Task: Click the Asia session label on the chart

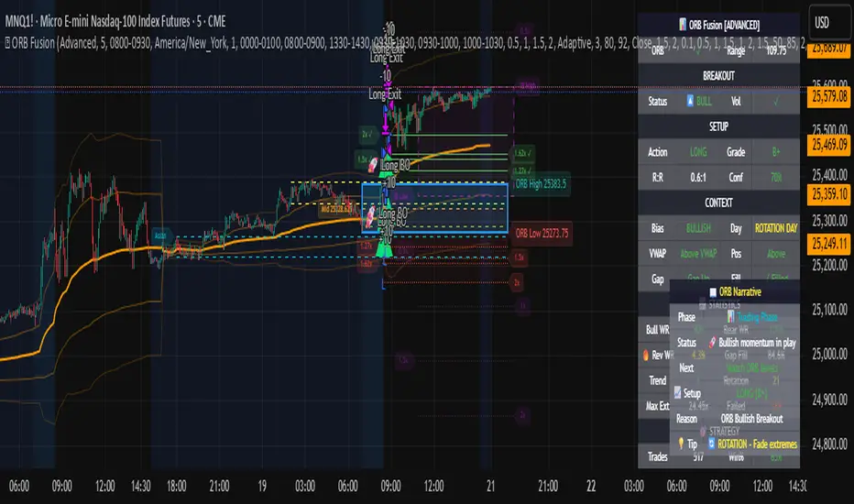Action: pos(160,236)
